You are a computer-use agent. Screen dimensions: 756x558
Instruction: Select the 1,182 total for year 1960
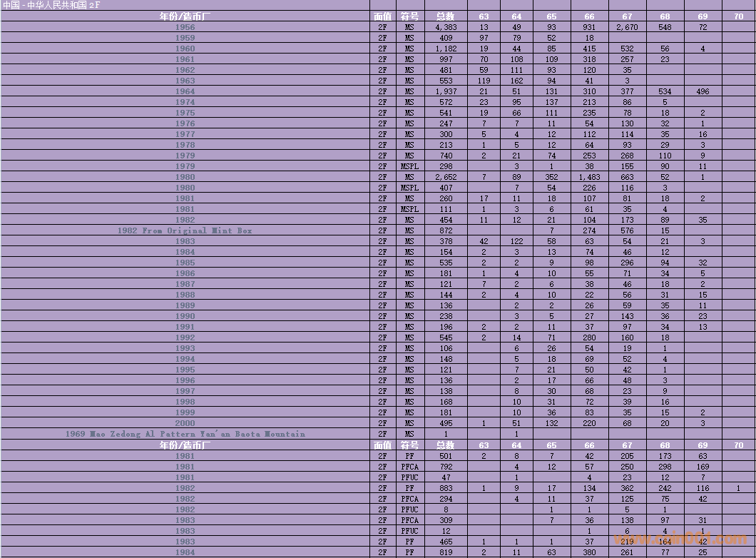(x=446, y=49)
